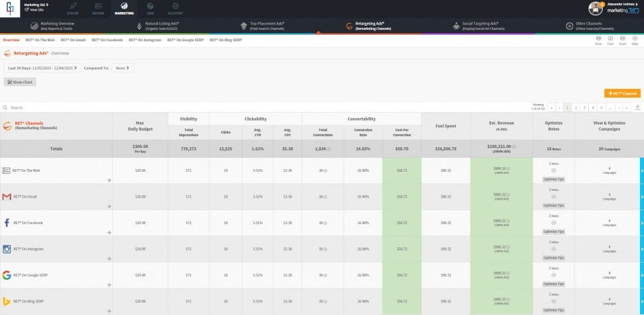Open the Fuel icon in the top-right toolbar

point(610,40)
